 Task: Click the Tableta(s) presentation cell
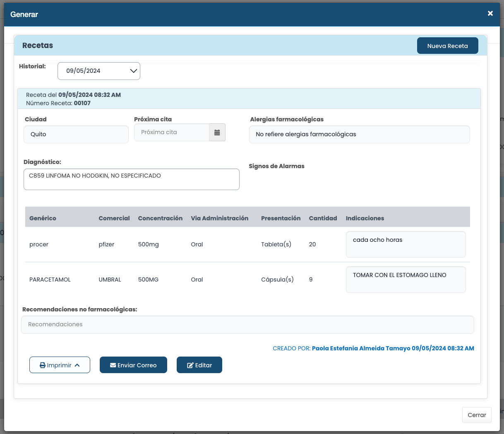click(x=276, y=244)
